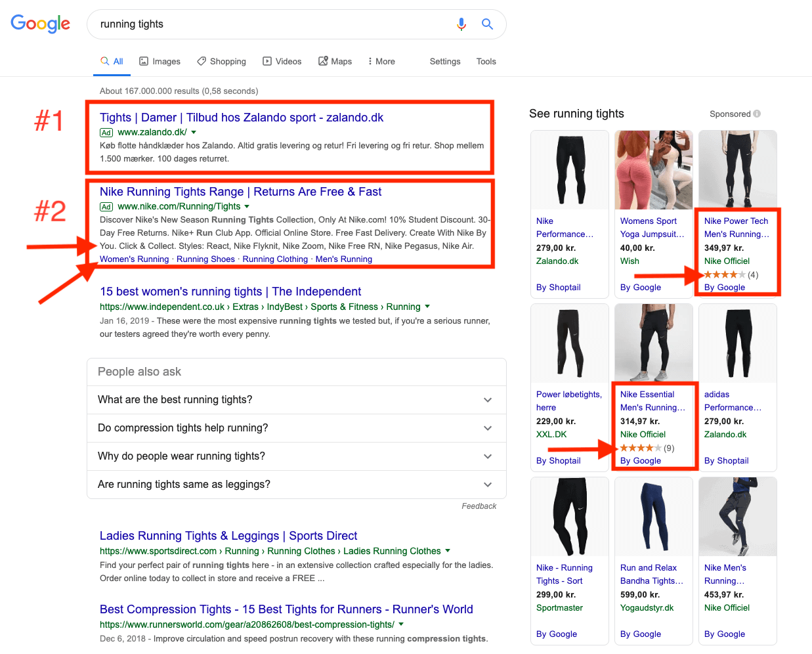Screen dimensions: 812x654
Task: Expand "Are running tights same as leggings?"
Action: click(x=296, y=485)
